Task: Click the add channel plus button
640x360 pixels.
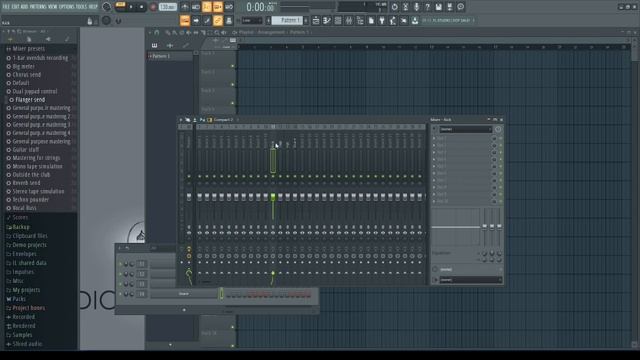Action: click(x=184, y=310)
